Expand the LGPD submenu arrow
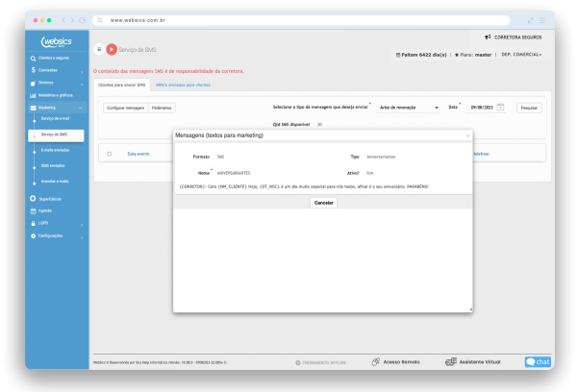This screenshot has height=392, width=577. pos(82,225)
